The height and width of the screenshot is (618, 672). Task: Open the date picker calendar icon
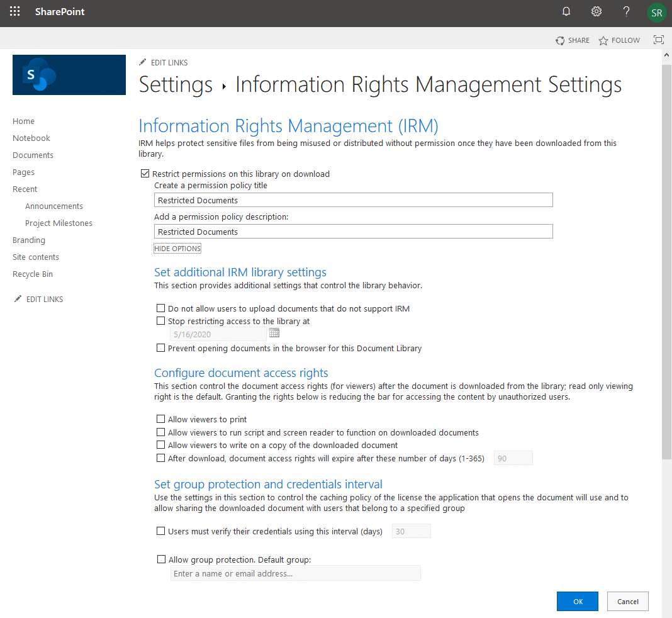[274, 332]
